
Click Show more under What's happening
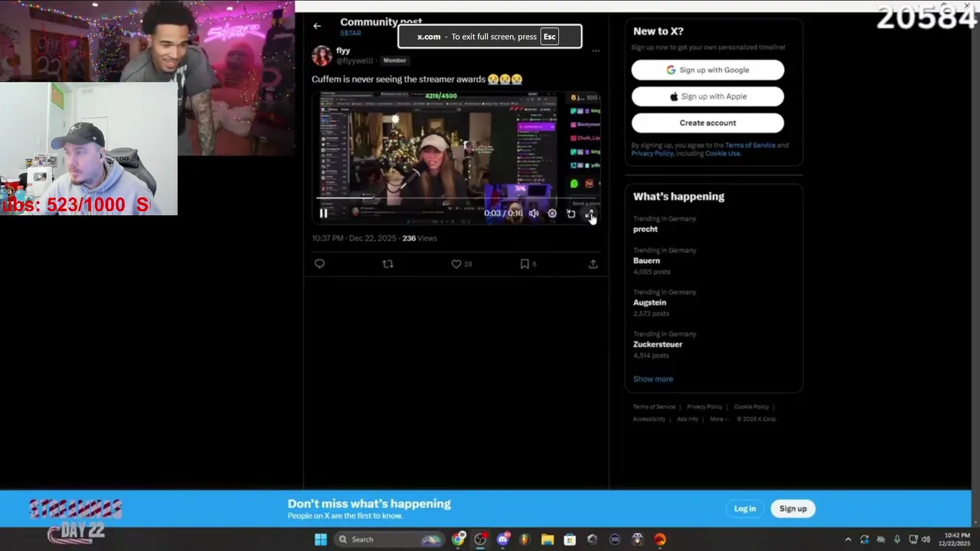(x=653, y=379)
